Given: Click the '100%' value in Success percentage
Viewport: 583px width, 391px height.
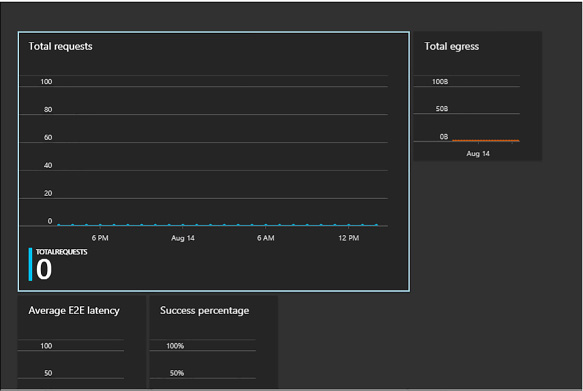Looking at the screenshot, I should (175, 346).
